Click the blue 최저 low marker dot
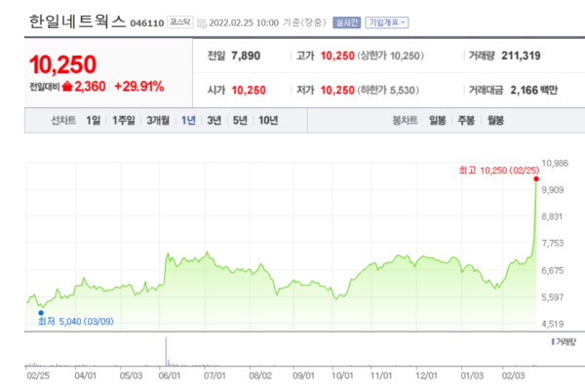The height and width of the screenshot is (392, 585). 41,313
